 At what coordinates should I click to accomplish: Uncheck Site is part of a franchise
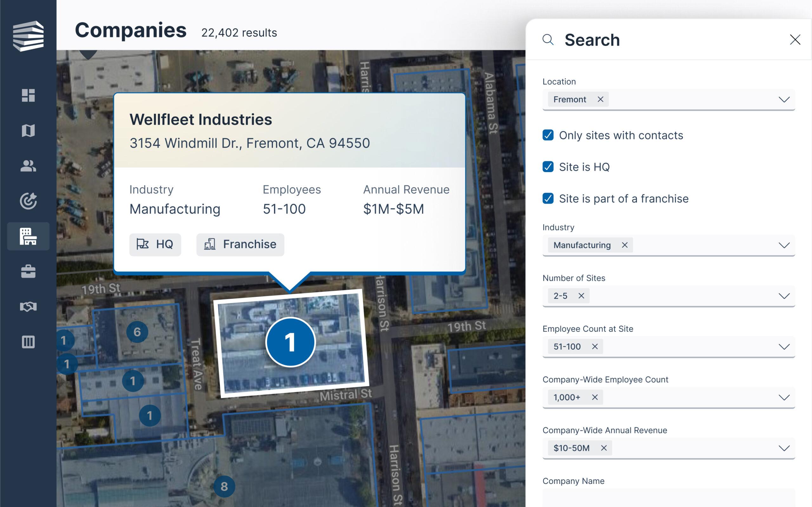548,198
